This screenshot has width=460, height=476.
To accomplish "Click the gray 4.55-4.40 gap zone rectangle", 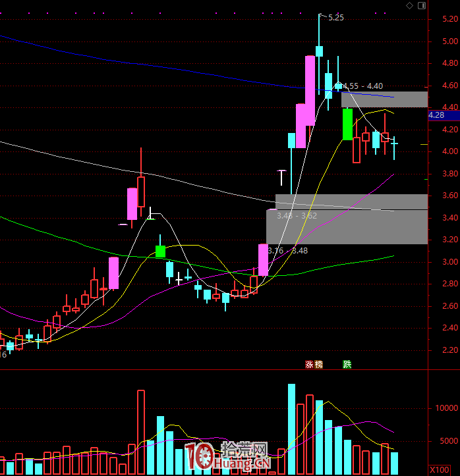I will tap(384, 99).
